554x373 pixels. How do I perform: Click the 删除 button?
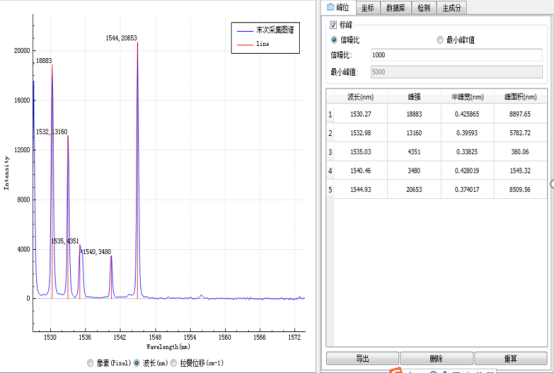click(x=436, y=358)
